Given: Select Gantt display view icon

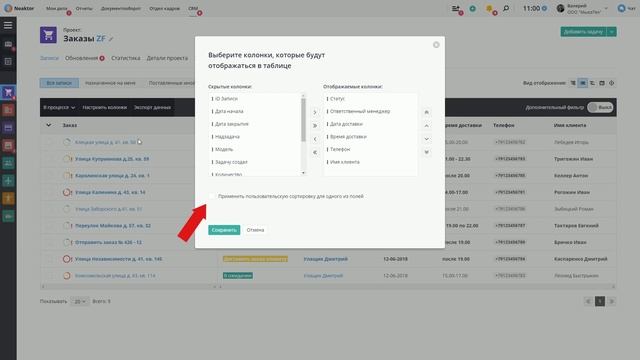Looking at the screenshot, I should pos(592,83).
